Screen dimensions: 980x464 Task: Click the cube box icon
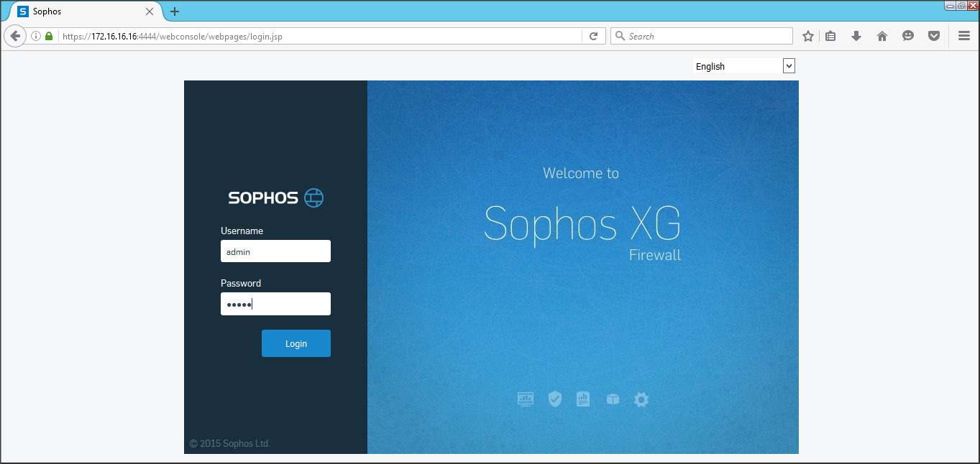click(x=613, y=399)
